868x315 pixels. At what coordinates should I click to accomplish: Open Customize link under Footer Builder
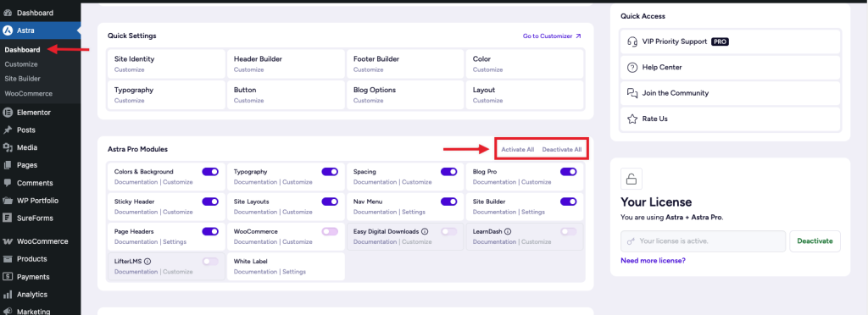(x=368, y=69)
